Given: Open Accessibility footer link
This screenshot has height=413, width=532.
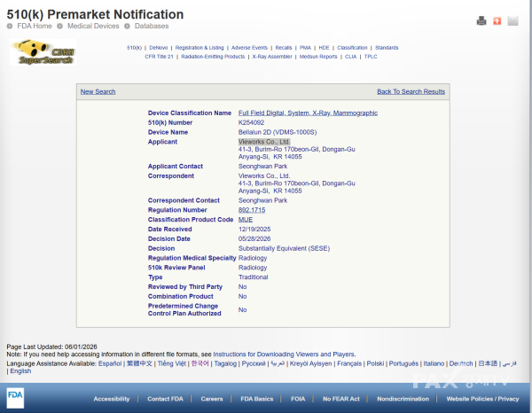Looking at the screenshot, I should (x=112, y=399).
